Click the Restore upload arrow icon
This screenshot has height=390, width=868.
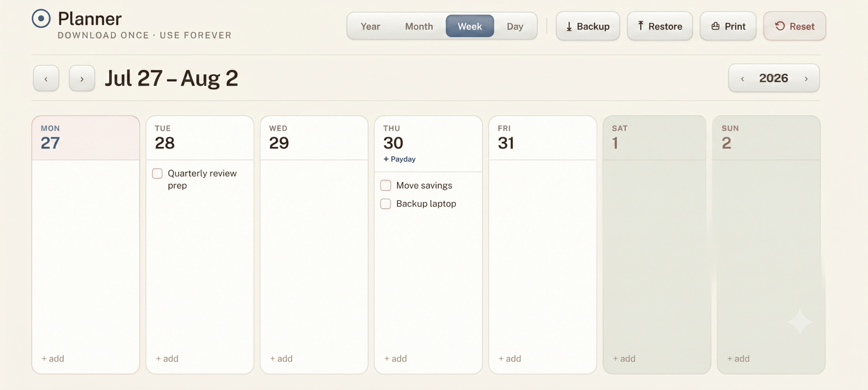[641, 26]
